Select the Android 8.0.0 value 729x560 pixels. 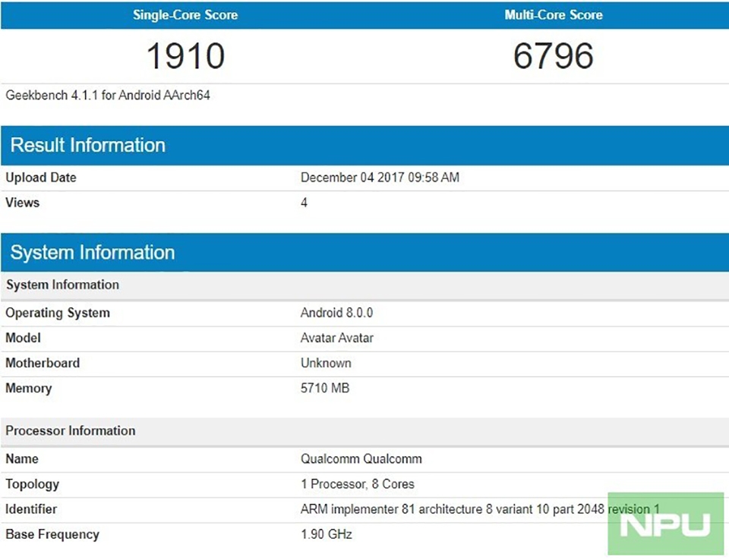pos(336,313)
